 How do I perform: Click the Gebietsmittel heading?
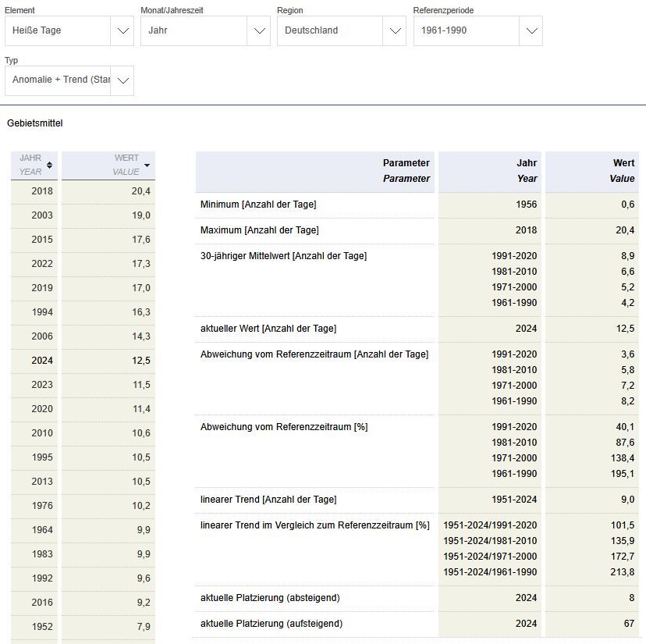pos(35,123)
